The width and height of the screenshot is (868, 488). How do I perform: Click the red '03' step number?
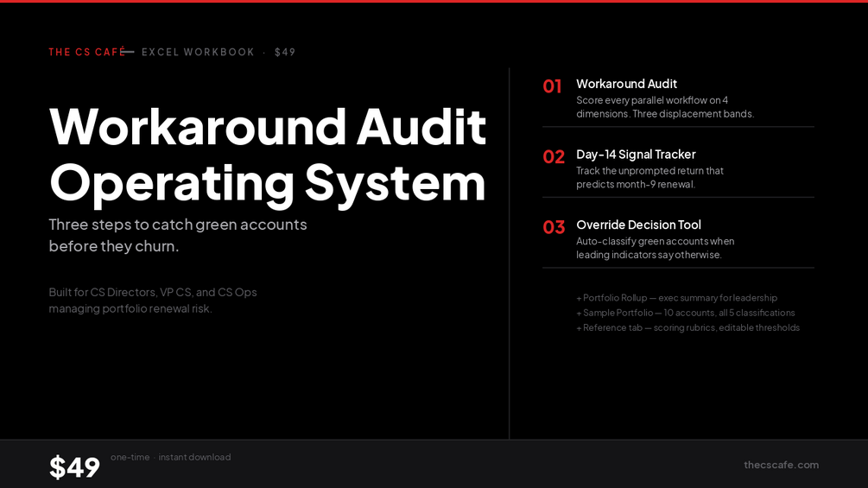coord(554,227)
